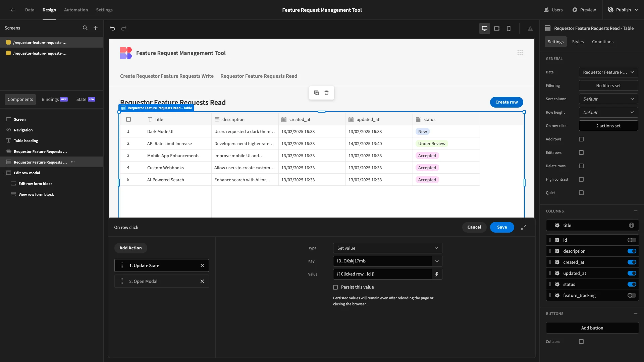Image resolution: width=644 pixels, height=362 pixels.
Task: Click the Cancel button
Action: [x=474, y=227]
